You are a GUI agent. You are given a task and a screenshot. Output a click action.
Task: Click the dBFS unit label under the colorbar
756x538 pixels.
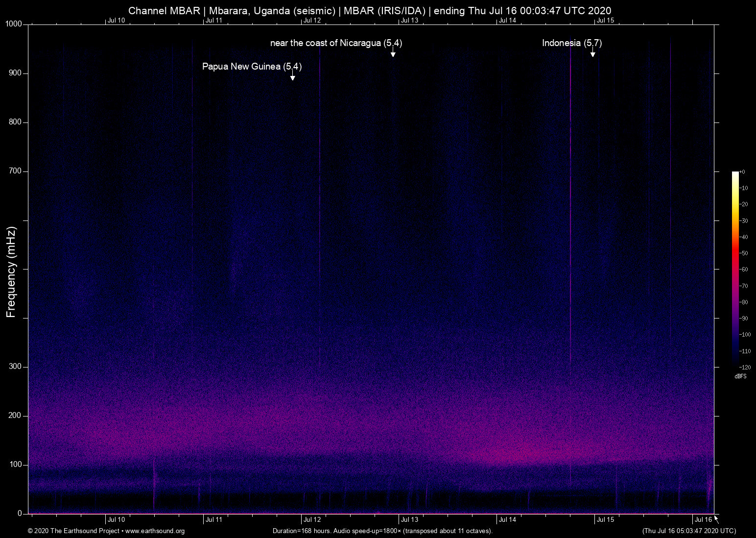pos(740,376)
